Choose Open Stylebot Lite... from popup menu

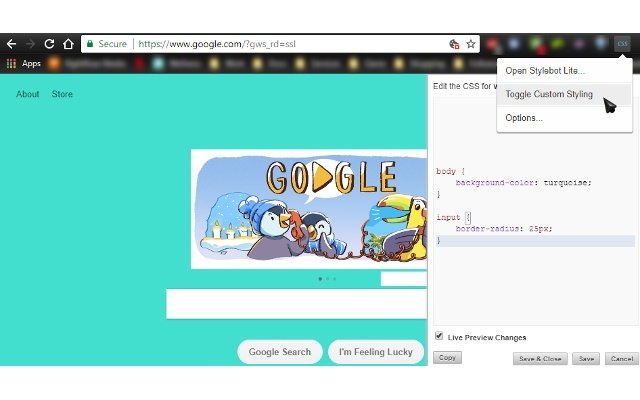[564, 71]
